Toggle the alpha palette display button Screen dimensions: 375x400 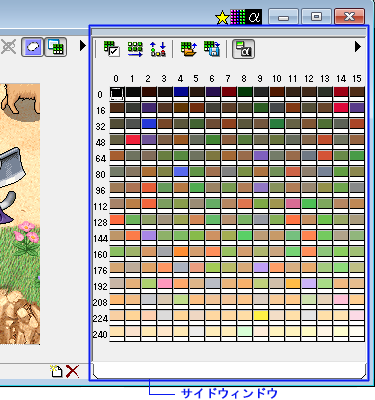(243, 49)
